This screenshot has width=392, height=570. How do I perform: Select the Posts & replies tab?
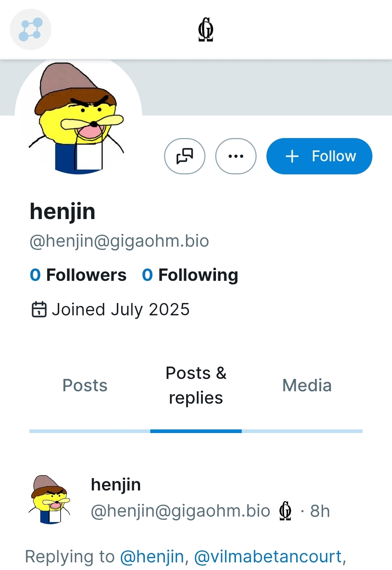(196, 385)
